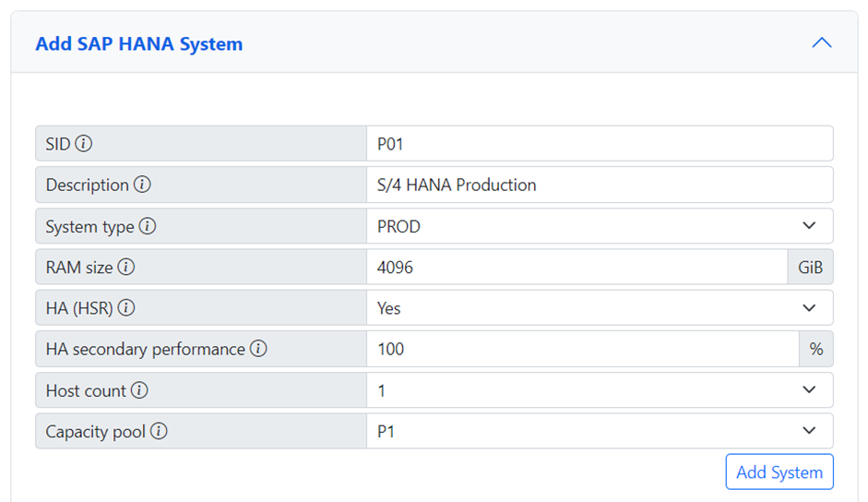Click the Add System button
Image resolution: width=868 pixels, height=502 pixels.
coord(779,472)
